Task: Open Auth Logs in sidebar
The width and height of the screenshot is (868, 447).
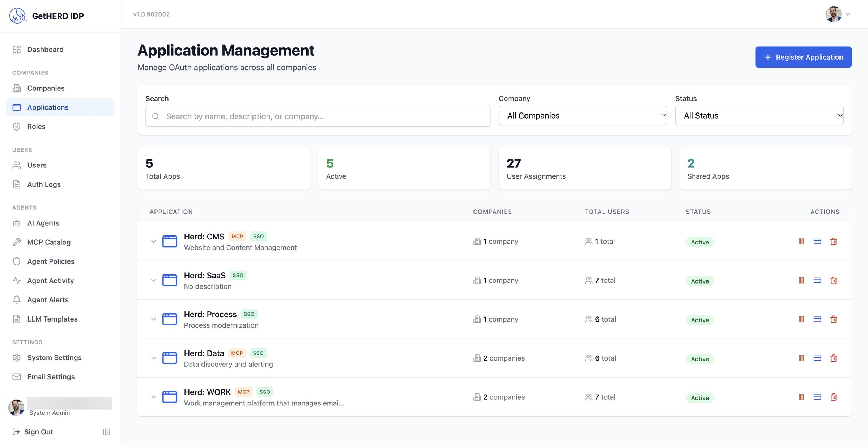Action: (x=60, y=184)
